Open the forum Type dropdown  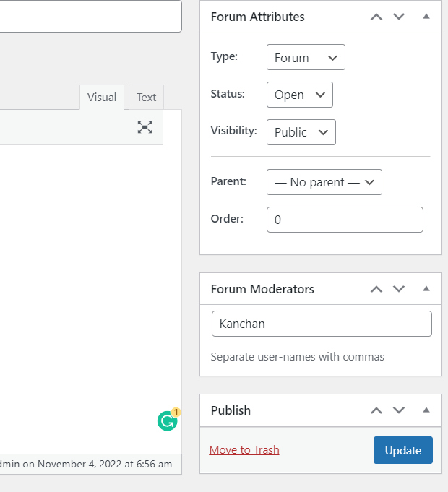[306, 58]
